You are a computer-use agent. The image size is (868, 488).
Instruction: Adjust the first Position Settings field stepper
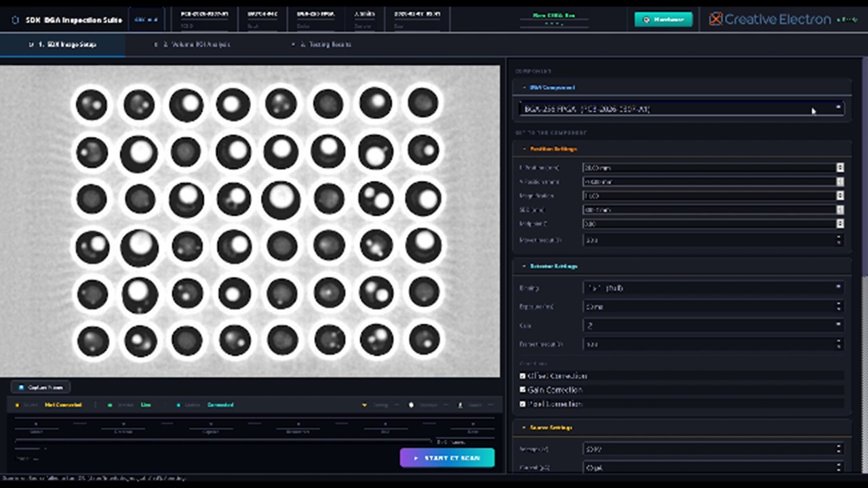[840, 167]
